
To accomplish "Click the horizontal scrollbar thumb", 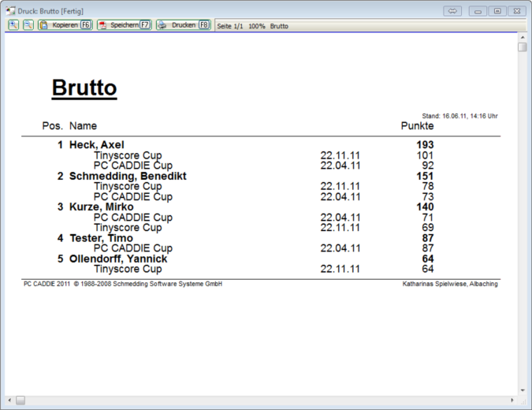I will coord(20,401).
